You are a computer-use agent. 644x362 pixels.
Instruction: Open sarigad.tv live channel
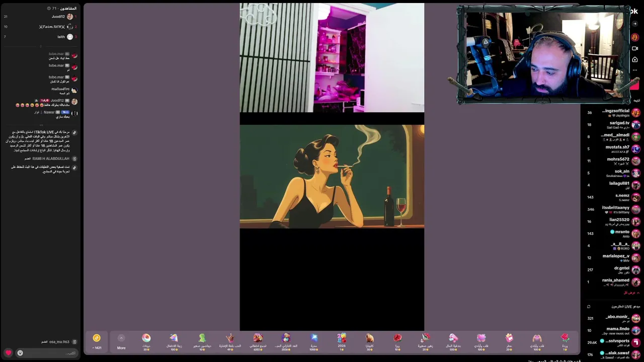pyautogui.click(x=613, y=125)
